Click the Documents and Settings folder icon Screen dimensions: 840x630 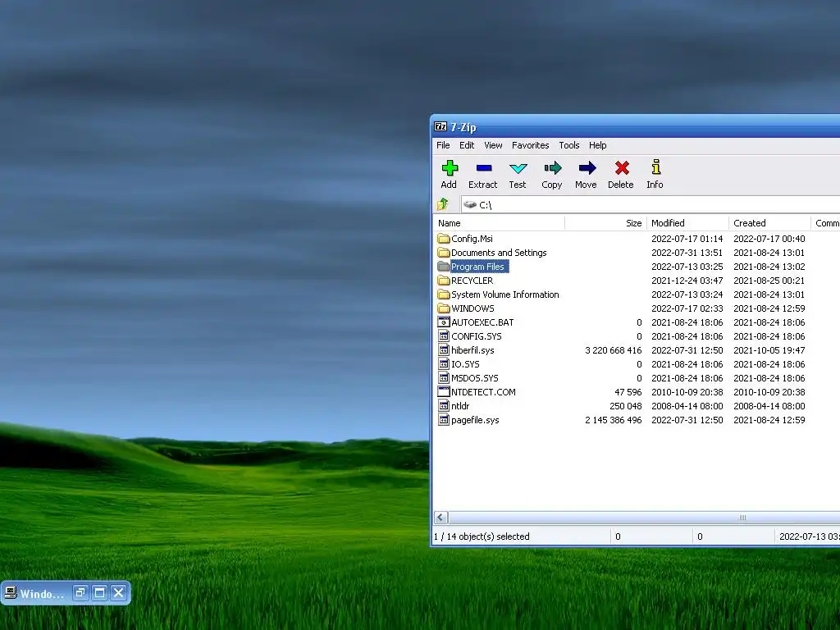click(443, 253)
